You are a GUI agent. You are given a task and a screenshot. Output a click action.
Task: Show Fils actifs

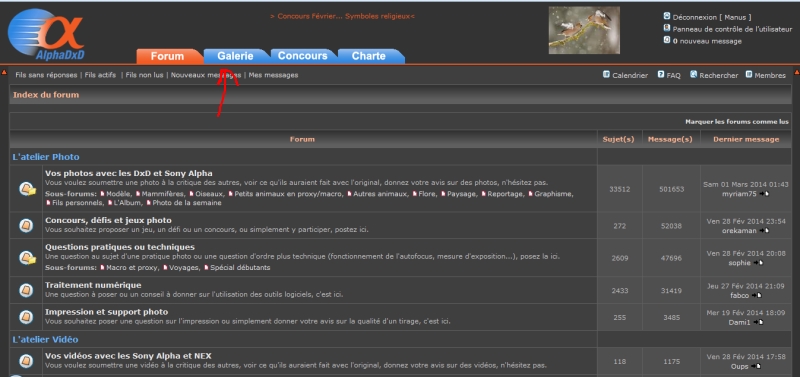click(101, 75)
